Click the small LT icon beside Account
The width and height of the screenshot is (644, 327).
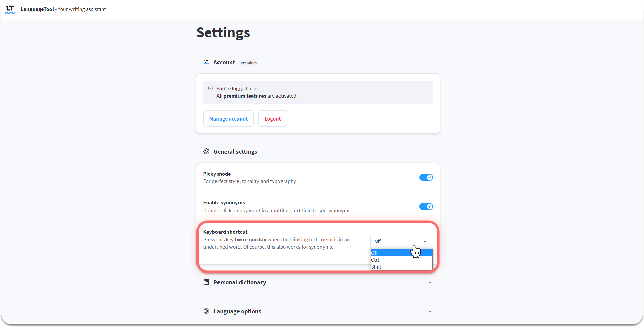click(x=206, y=62)
